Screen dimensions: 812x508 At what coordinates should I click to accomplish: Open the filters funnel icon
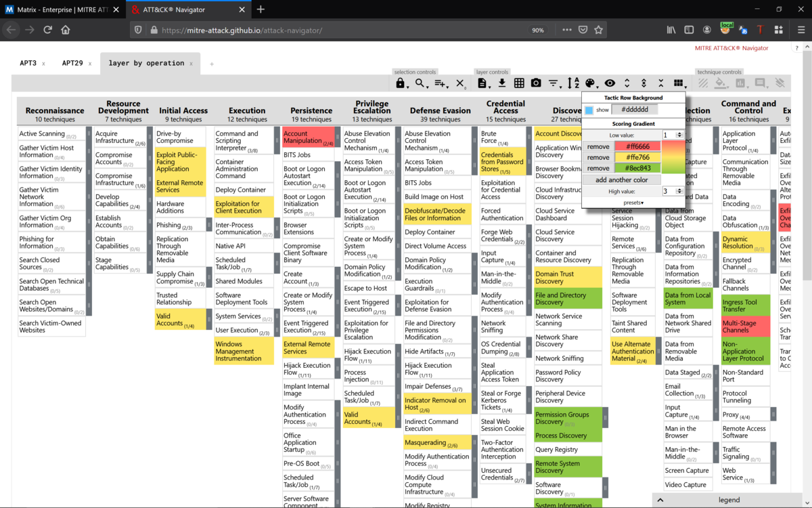tap(554, 83)
